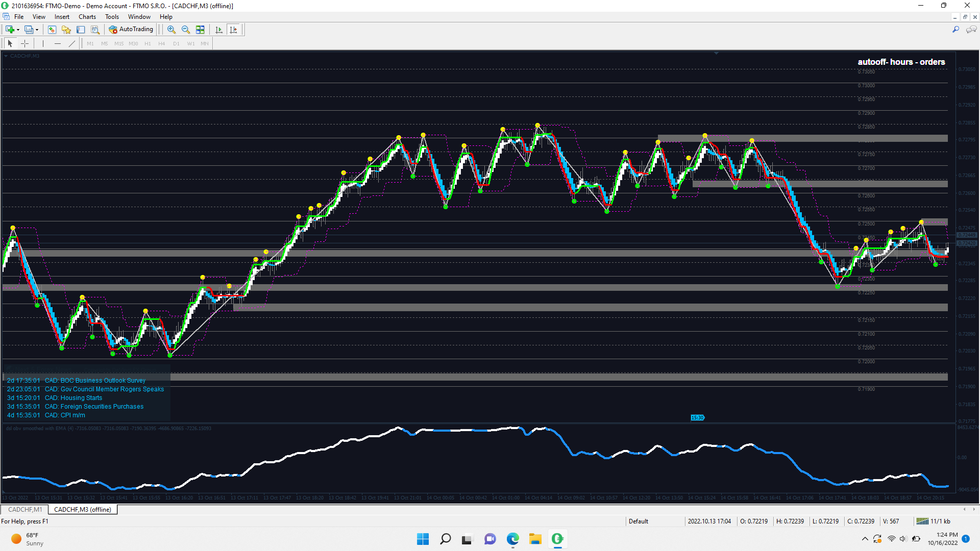Screen dimensions: 980x551
Task: Toggle the AutoTrading button
Action: pyautogui.click(x=131, y=30)
